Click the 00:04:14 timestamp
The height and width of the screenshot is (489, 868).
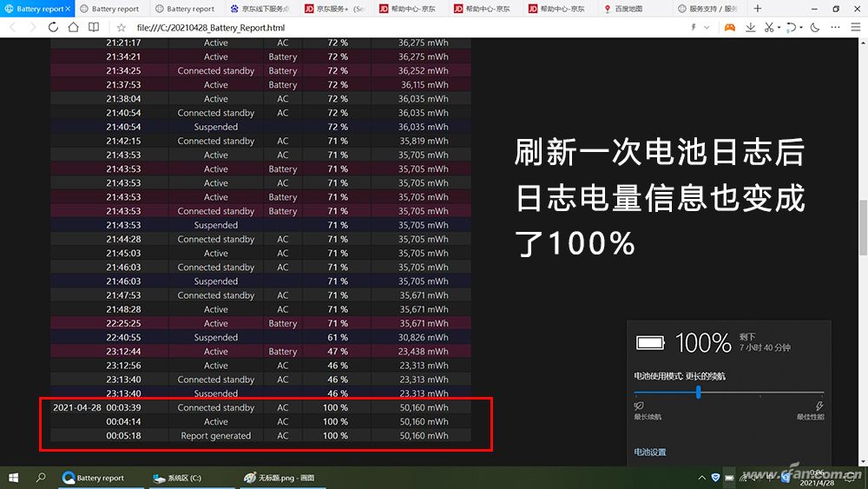pyautogui.click(x=123, y=422)
